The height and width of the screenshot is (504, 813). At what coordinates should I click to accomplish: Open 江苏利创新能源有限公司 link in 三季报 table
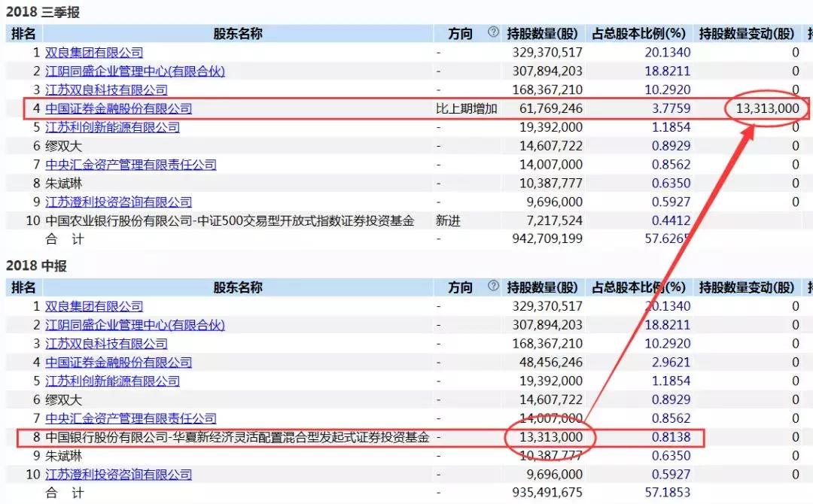(x=112, y=127)
